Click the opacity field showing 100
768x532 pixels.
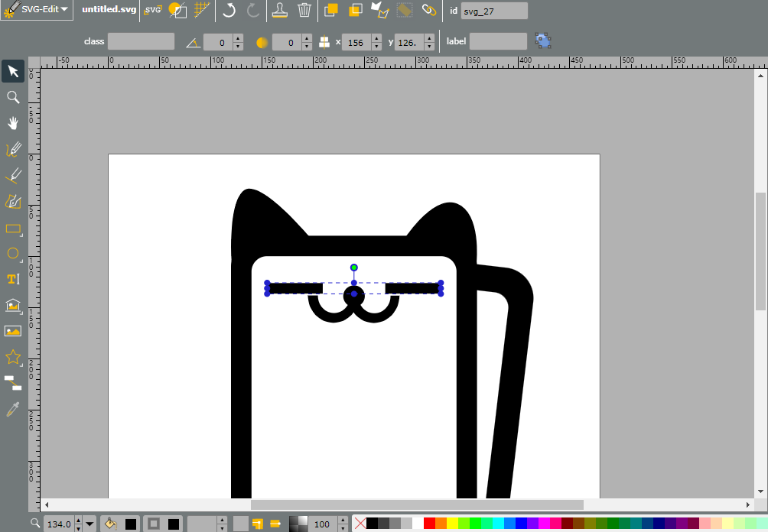point(324,524)
